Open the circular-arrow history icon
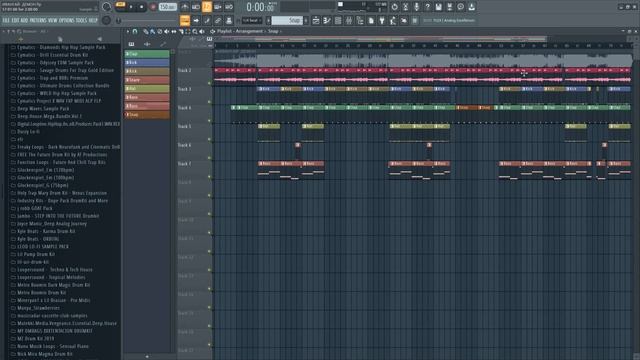The image size is (640, 360). click(x=394, y=7)
